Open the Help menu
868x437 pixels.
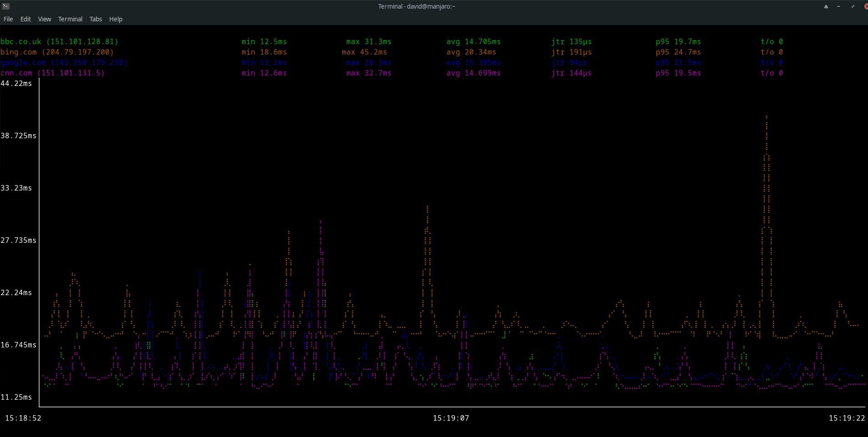coord(116,19)
